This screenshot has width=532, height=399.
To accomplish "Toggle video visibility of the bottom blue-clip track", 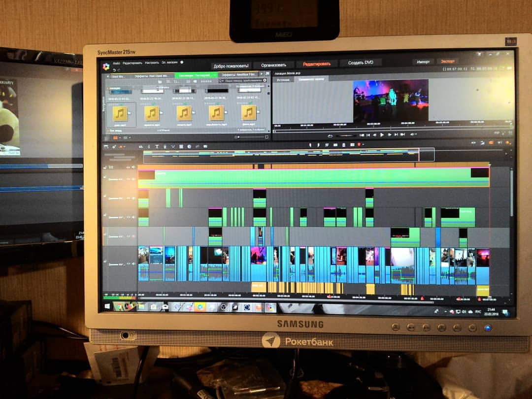I will point(128,264).
